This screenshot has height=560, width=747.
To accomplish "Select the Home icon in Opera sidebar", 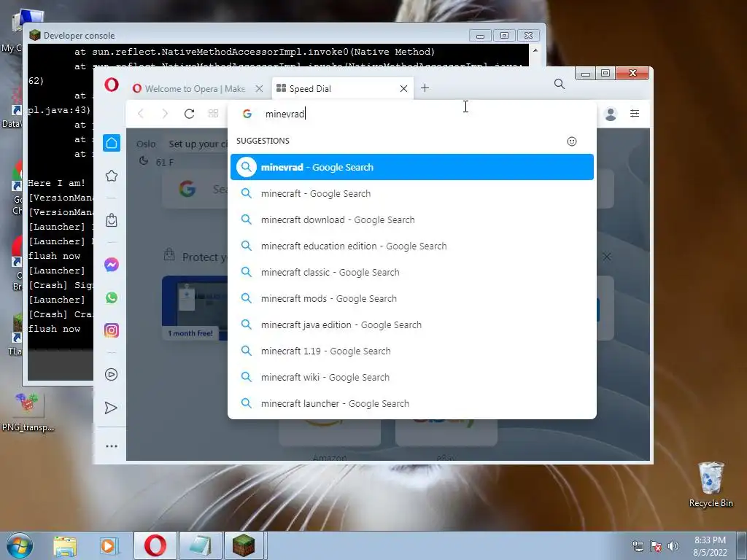I will click(112, 143).
